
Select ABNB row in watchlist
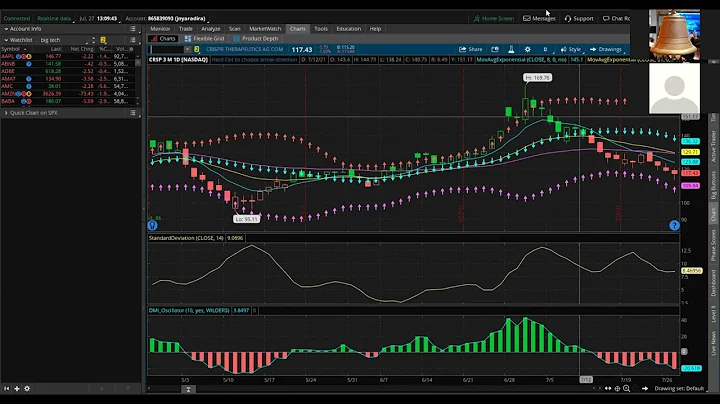point(68,64)
